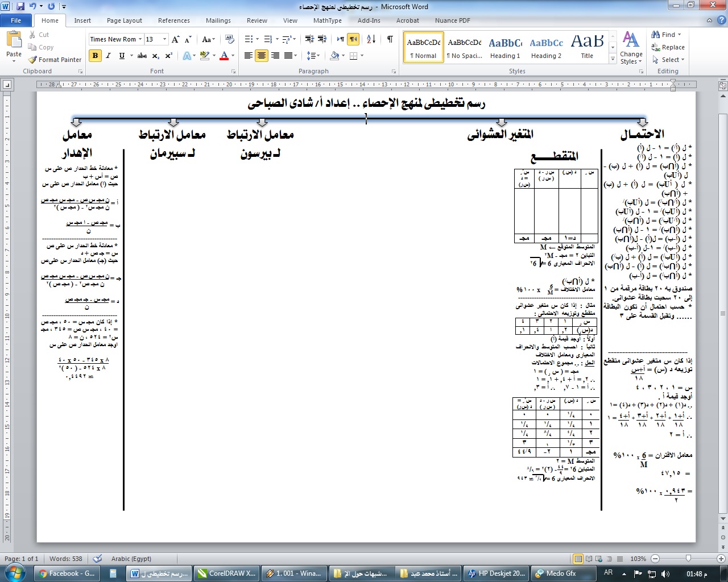Click the Format Painter tool

coord(55,60)
